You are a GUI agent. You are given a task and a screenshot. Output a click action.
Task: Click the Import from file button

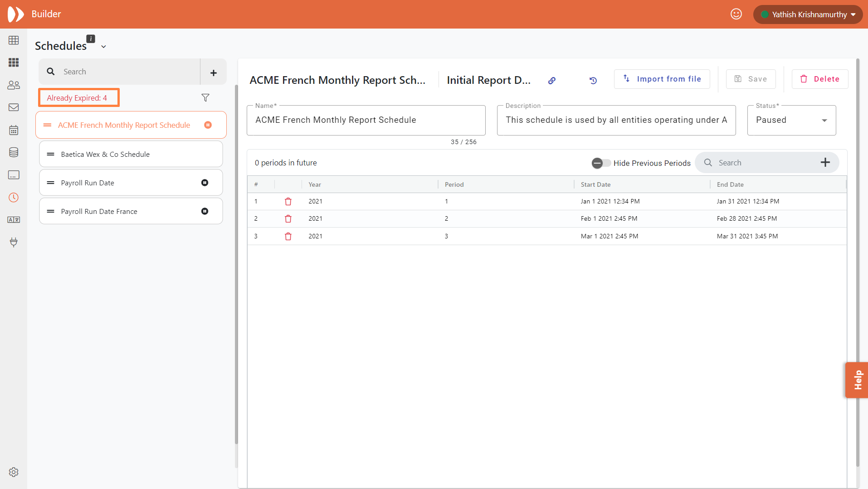662,79
